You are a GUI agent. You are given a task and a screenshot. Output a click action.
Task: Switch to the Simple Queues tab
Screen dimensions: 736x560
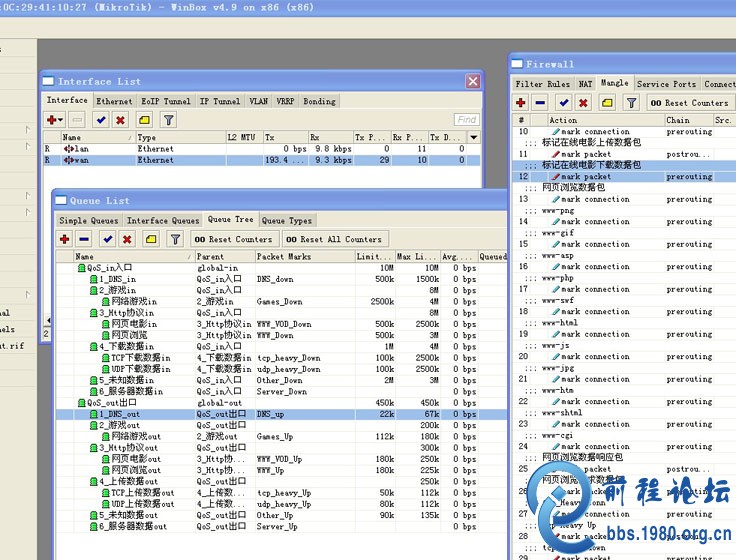[88, 220]
